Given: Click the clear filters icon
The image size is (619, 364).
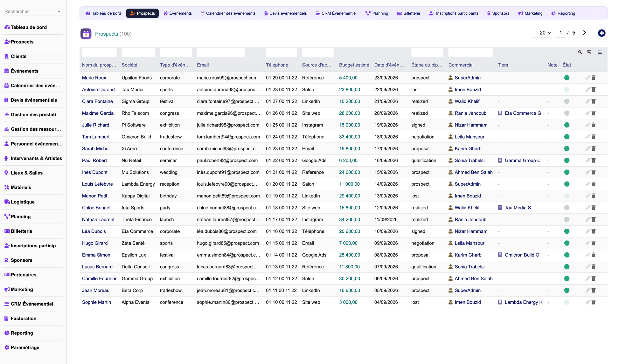Looking at the screenshot, I should click(x=589, y=52).
